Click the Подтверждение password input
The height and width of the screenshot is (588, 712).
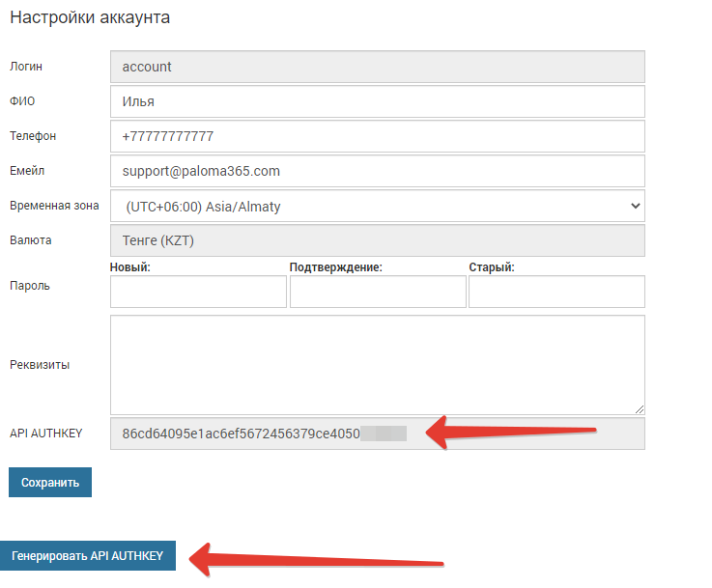(378, 292)
